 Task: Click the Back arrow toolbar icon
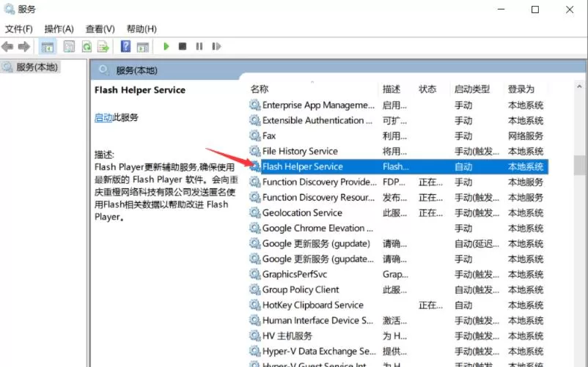(7, 46)
